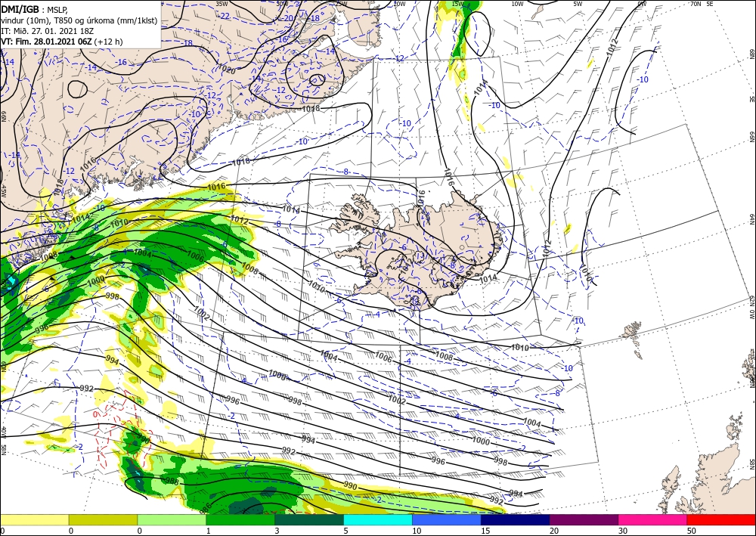Image resolution: width=756 pixels, height=536 pixels.
Task: Click the light yellow precipitation legend swatch
Action: 34,519
